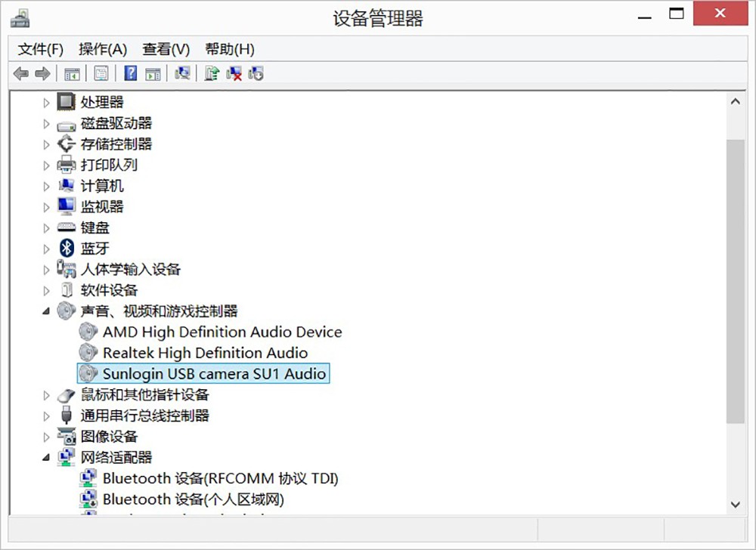Scan for hardware changes via toolbar icon
Viewport: 756px width, 550px height.
click(184, 73)
